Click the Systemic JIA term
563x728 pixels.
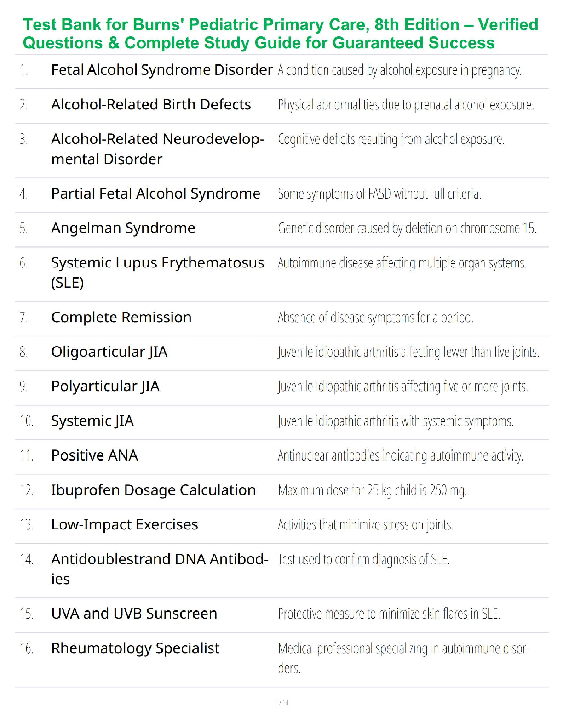92,421
